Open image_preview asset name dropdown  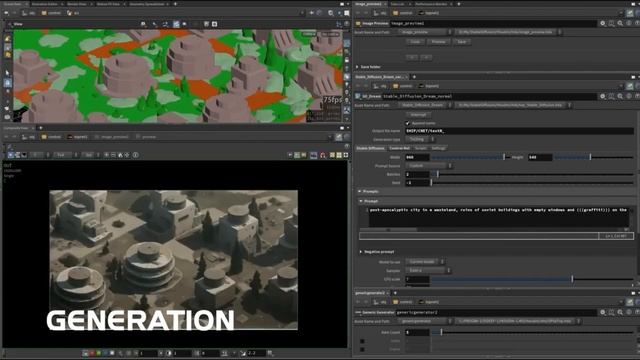click(x=425, y=32)
